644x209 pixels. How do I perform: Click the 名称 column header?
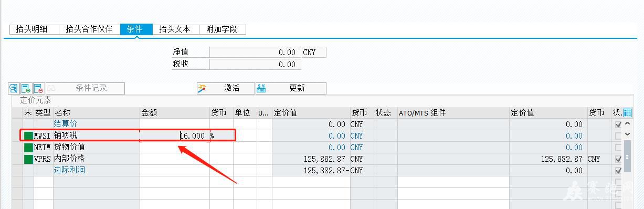point(97,113)
